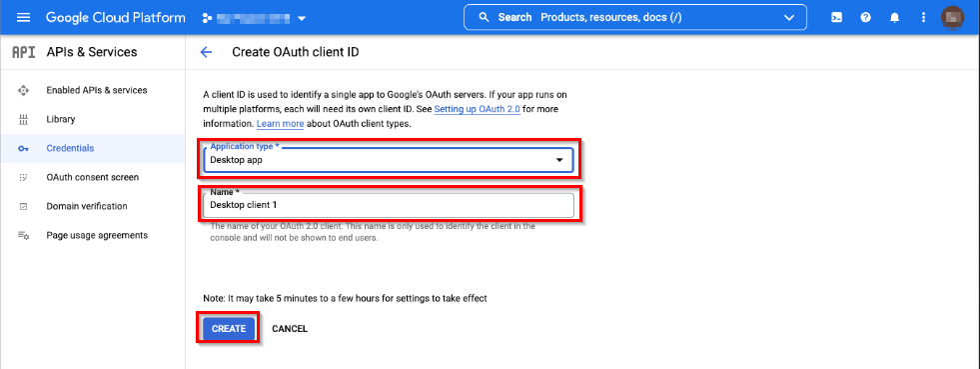Go back with the left arrow
The image size is (980, 369).
206,53
